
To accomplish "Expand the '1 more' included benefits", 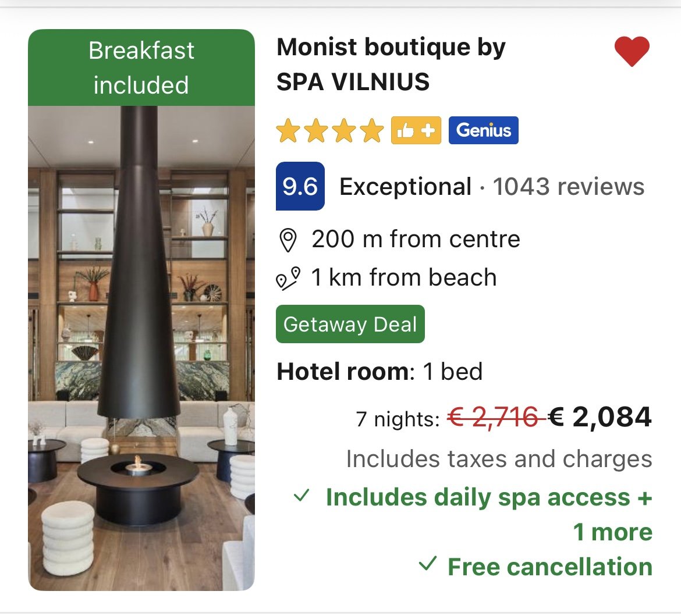I will click(613, 532).
